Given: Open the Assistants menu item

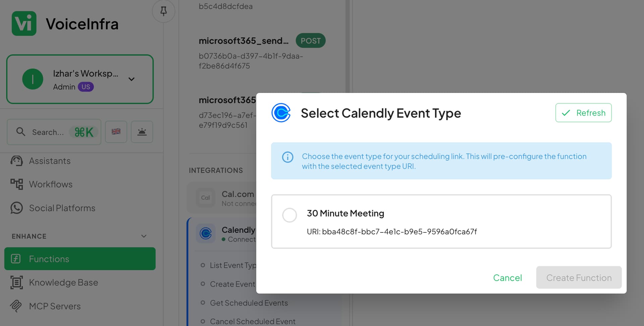Looking at the screenshot, I should point(50,161).
